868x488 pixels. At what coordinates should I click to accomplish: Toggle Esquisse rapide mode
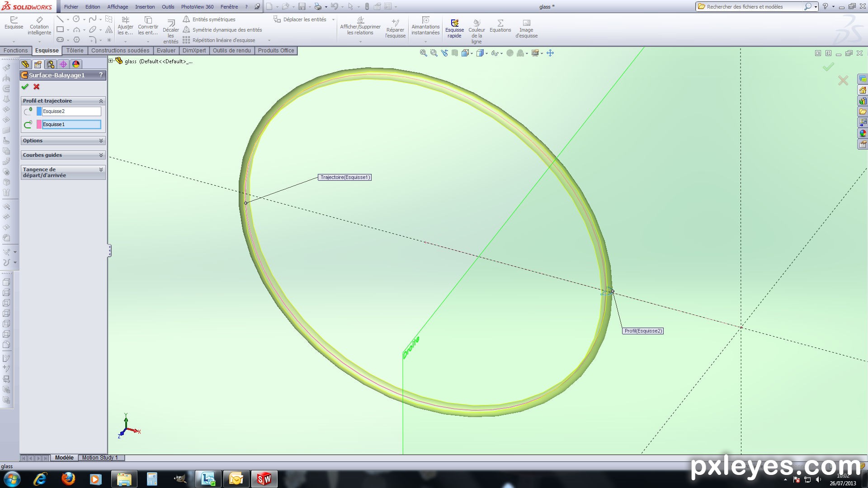pos(454,28)
